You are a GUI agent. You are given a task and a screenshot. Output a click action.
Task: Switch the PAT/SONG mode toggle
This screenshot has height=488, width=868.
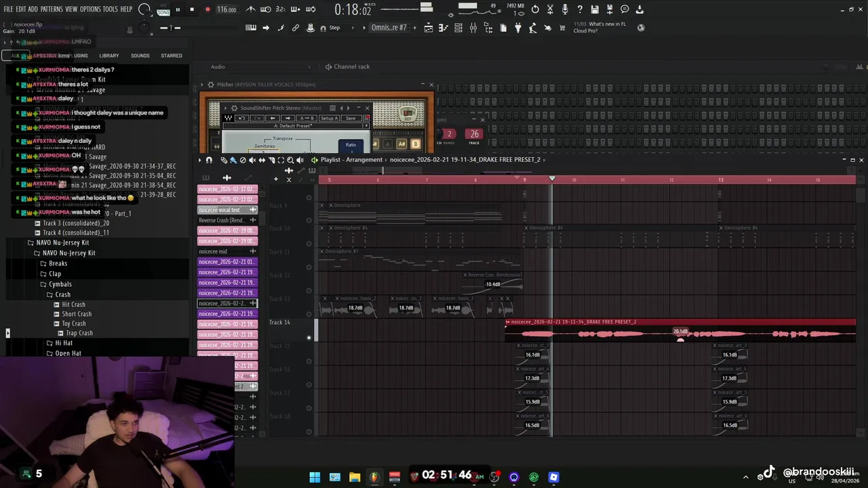pos(163,10)
